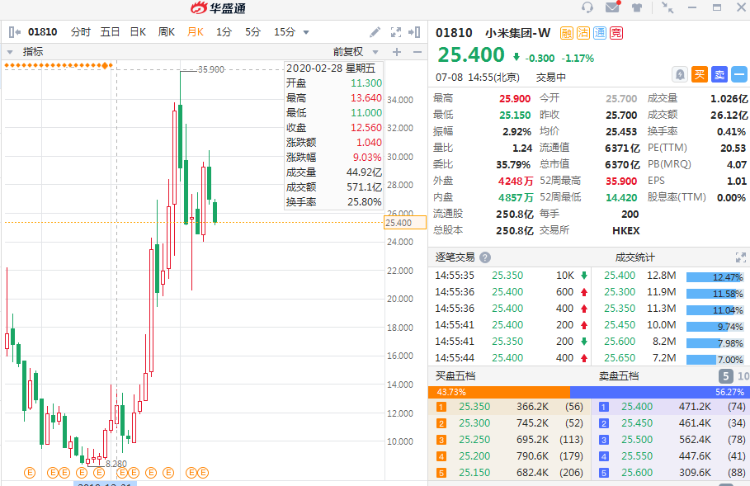Open help icon next to 逐笔交易

[x=485, y=257]
